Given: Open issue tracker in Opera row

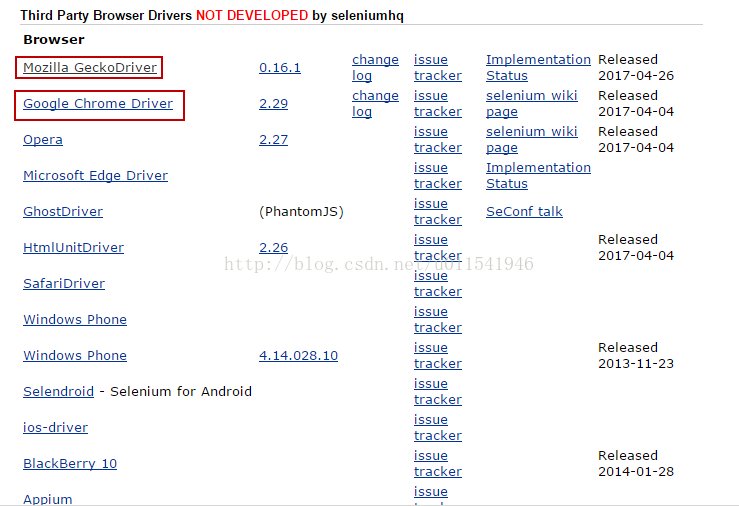Looking at the screenshot, I should tap(438, 139).
